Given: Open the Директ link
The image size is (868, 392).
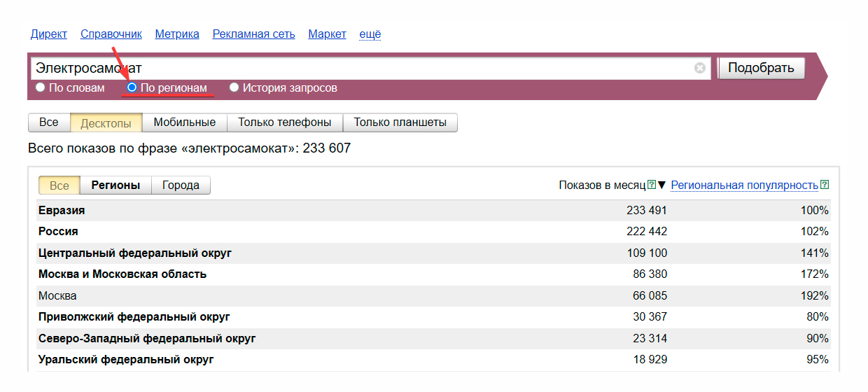Looking at the screenshot, I should (x=49, y=34).
